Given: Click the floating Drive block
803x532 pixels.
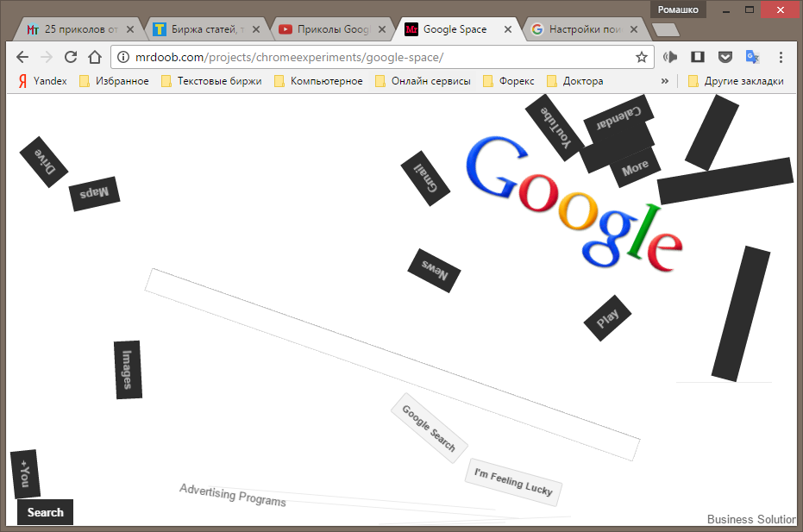Looking at the screenshot, I should click(43, 162).
